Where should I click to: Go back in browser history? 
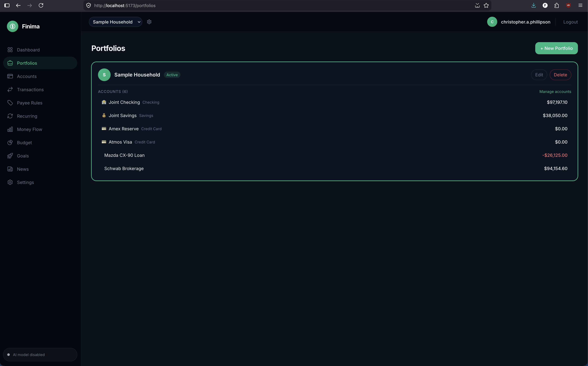coord(18,5)
